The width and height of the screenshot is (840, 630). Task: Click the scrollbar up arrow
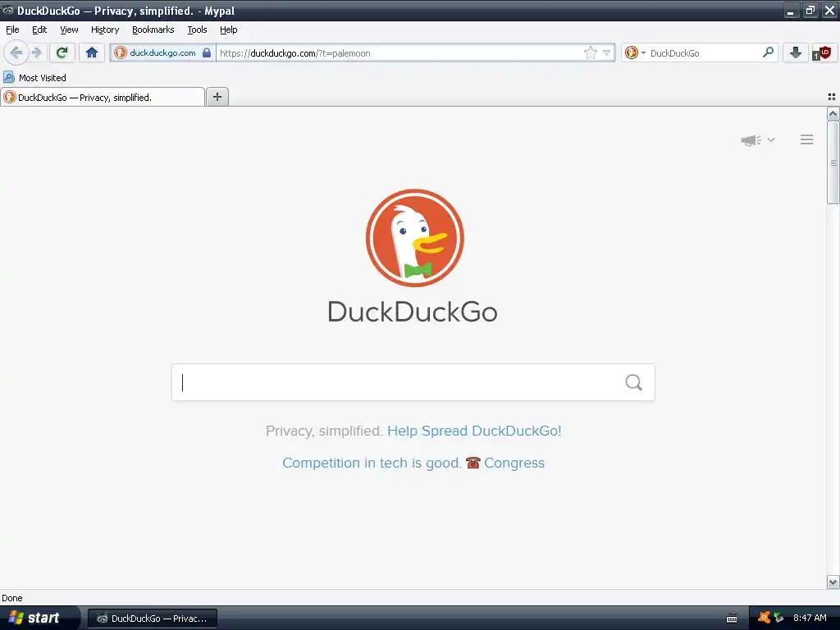(x=833, y=113)
